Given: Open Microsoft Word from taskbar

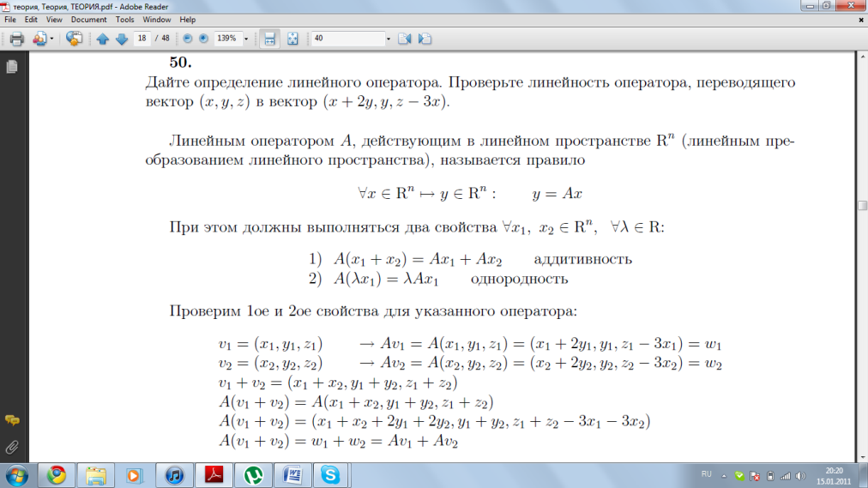Looking at the screenshot, I should pyautogui.click(x=292, y=475).
